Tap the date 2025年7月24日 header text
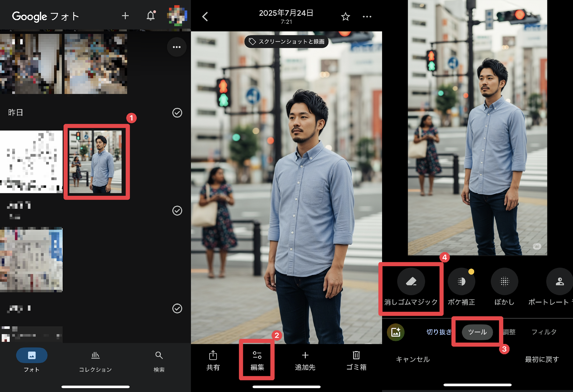The width and height of the screenshot is (573, 392). (286, 13)
